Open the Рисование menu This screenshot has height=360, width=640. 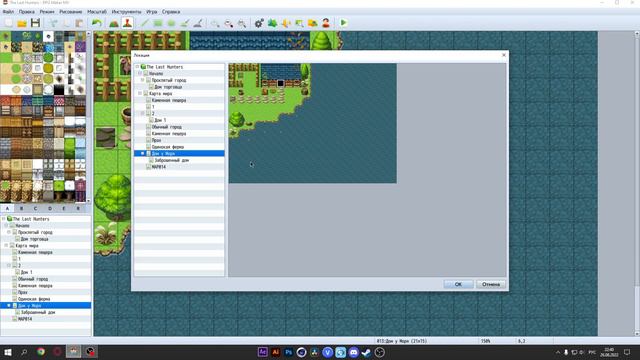(x=71, y=12)
